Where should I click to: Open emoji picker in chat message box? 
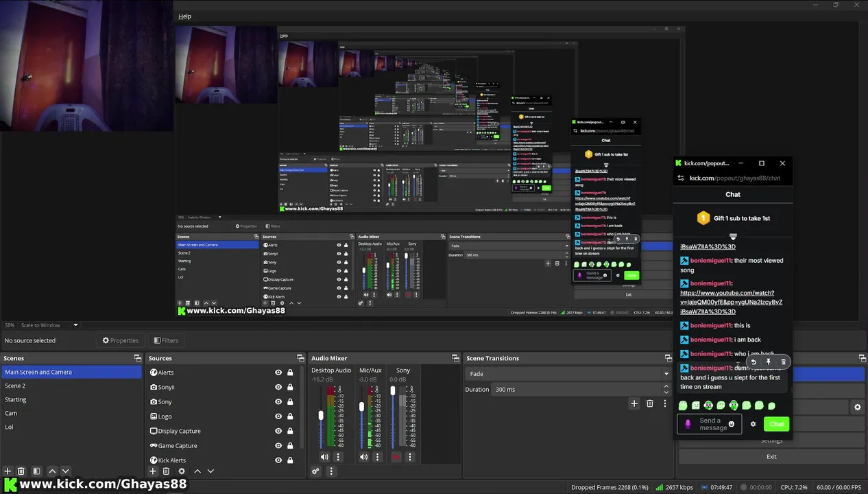click(732, 424)
